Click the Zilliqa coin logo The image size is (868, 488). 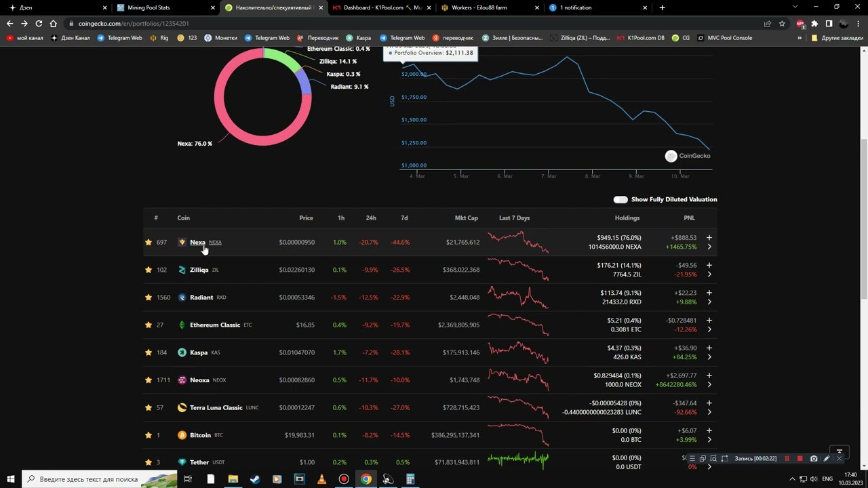tap(182, 270)
